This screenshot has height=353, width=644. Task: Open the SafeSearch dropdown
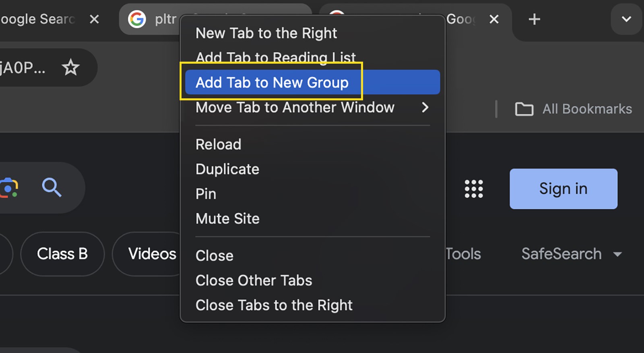point(572,254)
